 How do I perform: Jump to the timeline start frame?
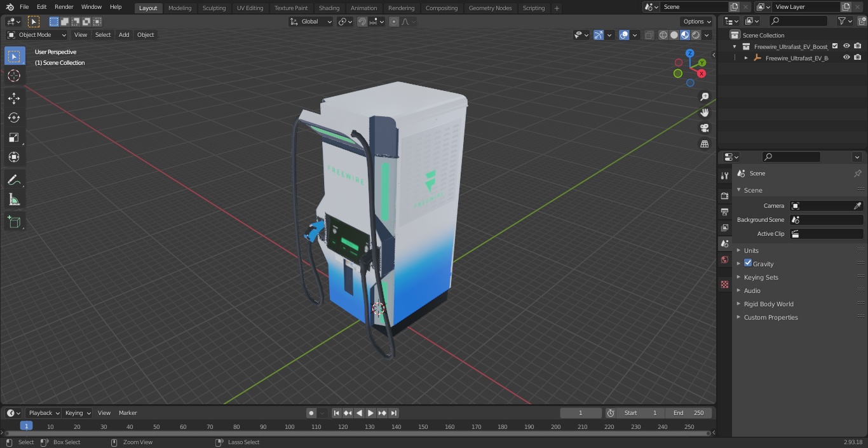[x=336, y=413]
